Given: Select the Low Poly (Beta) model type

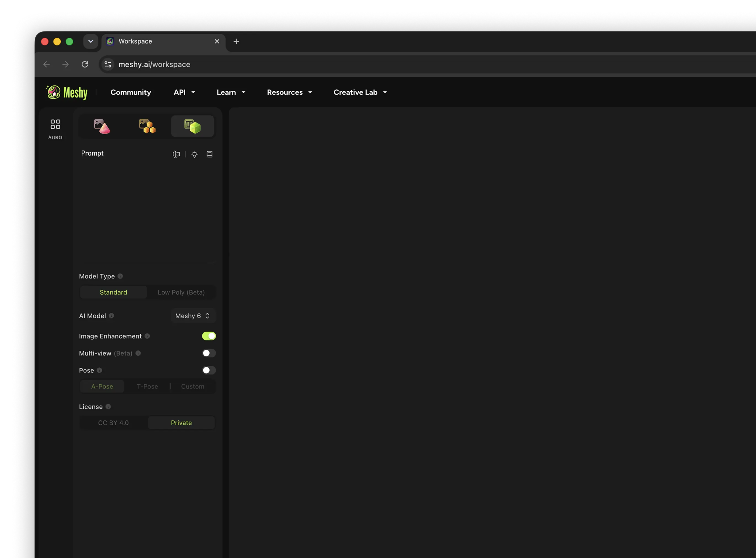Looking at the screenshot, I should coord(181,293).
